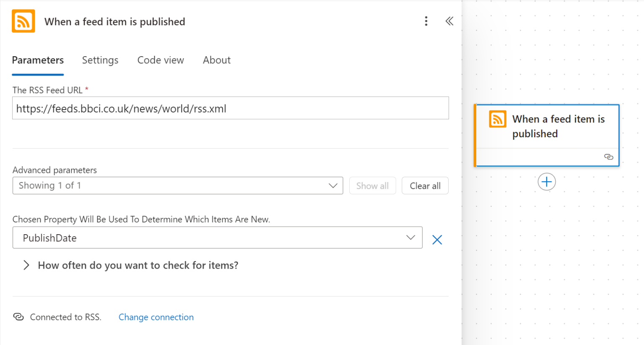The width and height of the screenshot is (644, 345).
Task: Click into the RSS Feed URL field
Action: (230, 108)
